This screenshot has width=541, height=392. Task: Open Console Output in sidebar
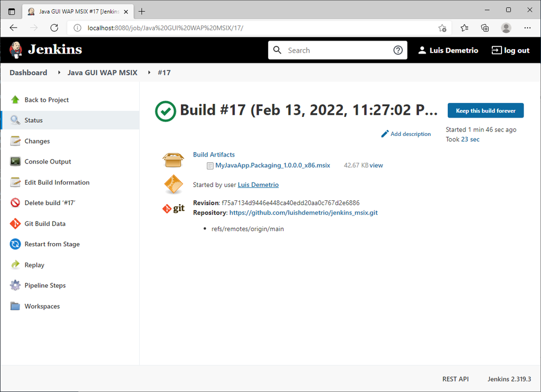(x=70, y=161)
